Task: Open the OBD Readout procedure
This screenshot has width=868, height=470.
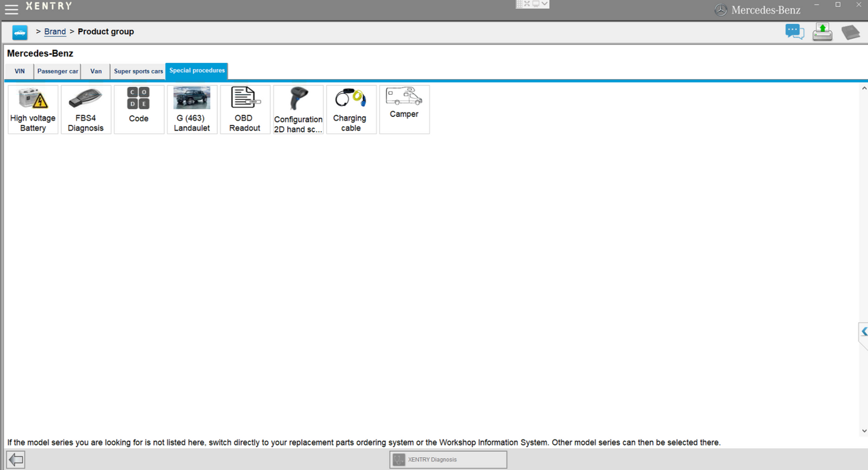Action: coord(245,110)
